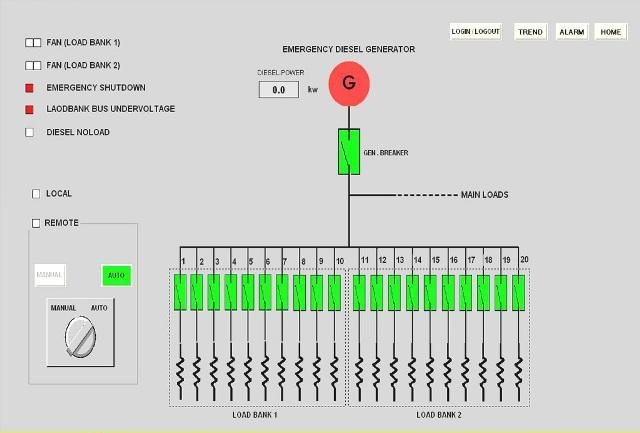The height and width of the screenshot is (433, 640).
Task: Go to the HOME screen
Action: [610, 32]
